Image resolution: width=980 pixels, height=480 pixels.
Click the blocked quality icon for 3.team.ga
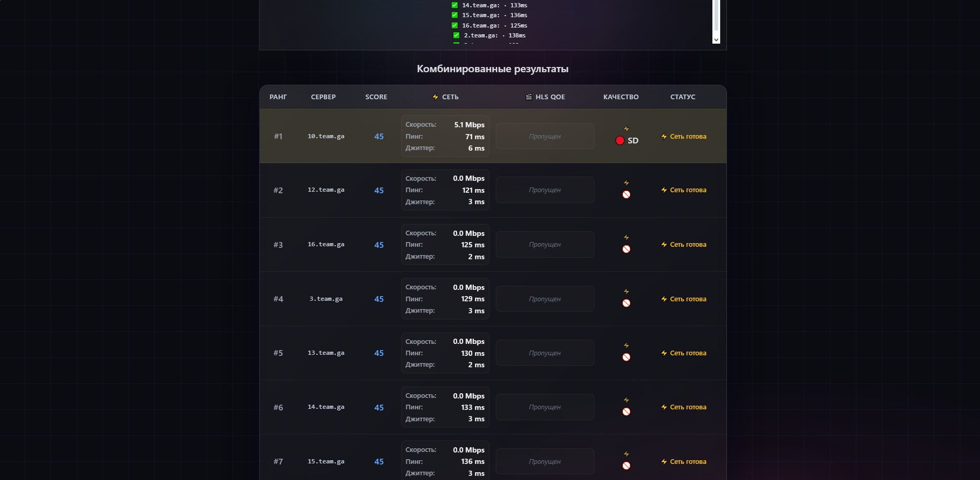(x=626, y=303)
